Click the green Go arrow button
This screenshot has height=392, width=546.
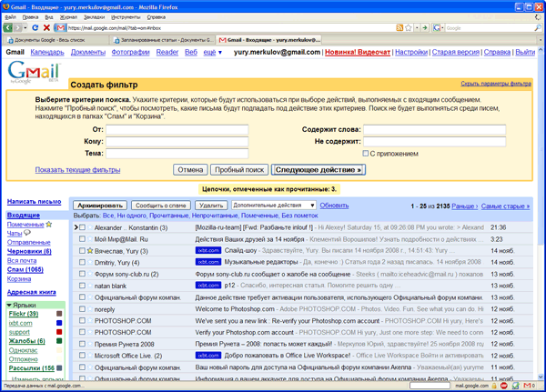pyautogui.click(x=424, y=28)
